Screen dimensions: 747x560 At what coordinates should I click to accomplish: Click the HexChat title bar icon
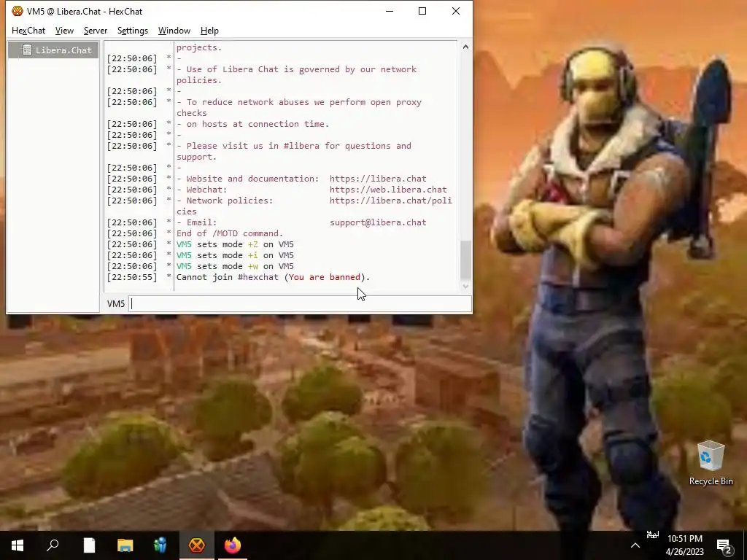click(18, 11)
